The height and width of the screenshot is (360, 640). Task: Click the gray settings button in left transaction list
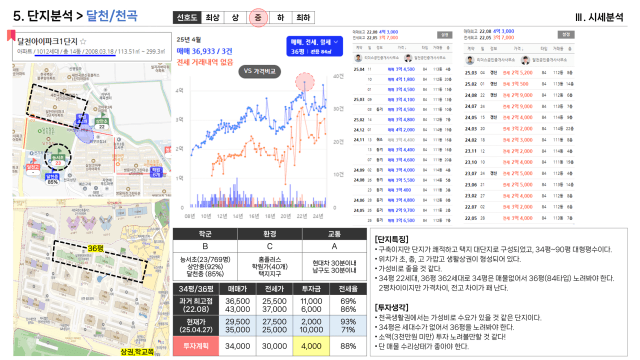(x=444, y=35)
